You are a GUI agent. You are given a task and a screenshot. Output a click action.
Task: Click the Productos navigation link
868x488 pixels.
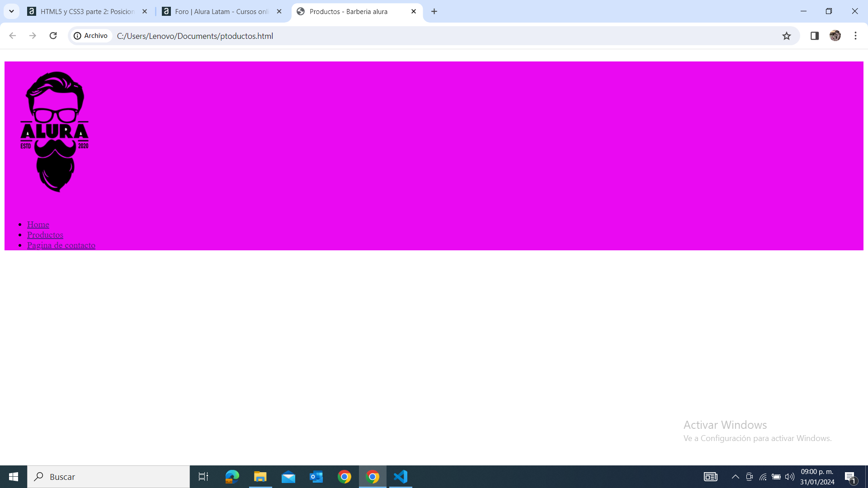(x=45, y=234)
